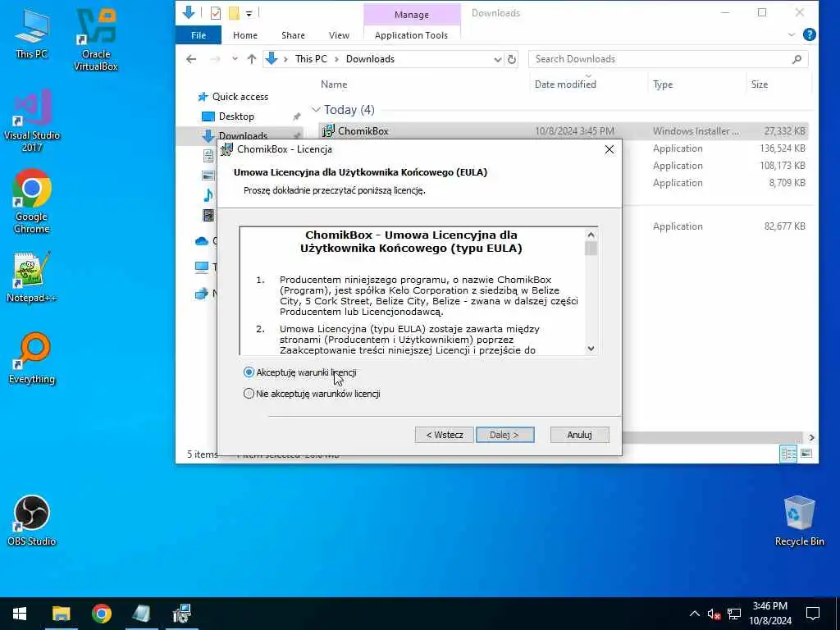Screen dimensions: 840x630
Task: Click the New folder quick access icon
Action: tap(234, 13)
